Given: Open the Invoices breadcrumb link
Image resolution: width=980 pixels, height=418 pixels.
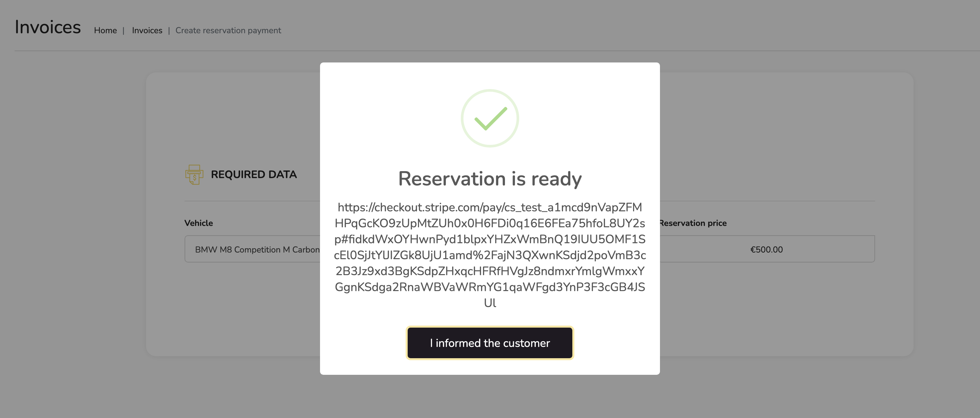Looking at the screenshot, I should (x=147, y=31).
